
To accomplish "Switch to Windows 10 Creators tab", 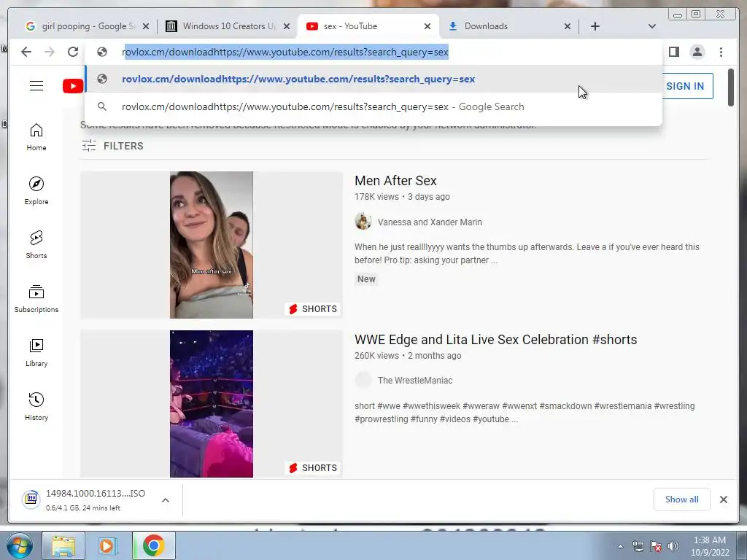I will tap(228, 26).
